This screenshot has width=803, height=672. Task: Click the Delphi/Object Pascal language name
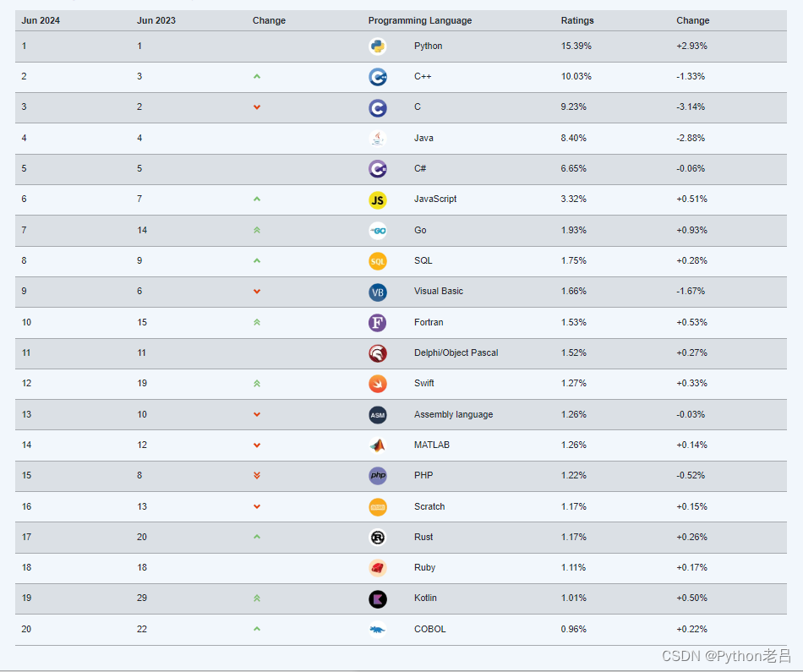coord(456,352)
